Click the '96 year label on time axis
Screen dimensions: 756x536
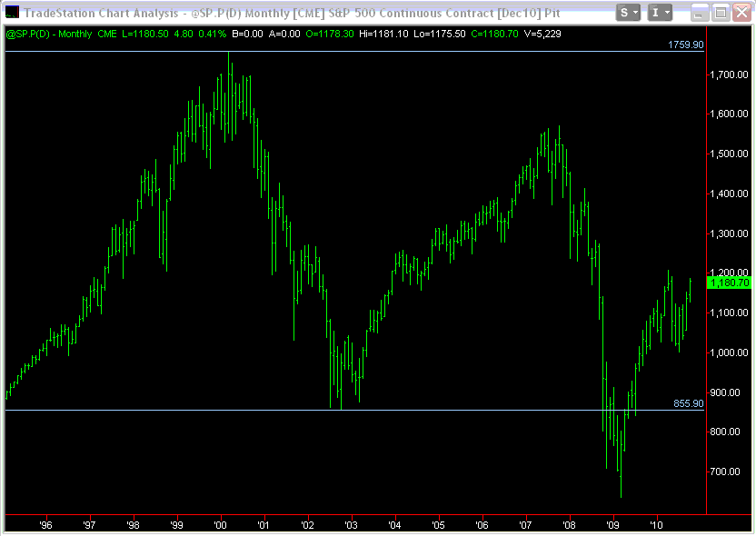coord(45,525)
